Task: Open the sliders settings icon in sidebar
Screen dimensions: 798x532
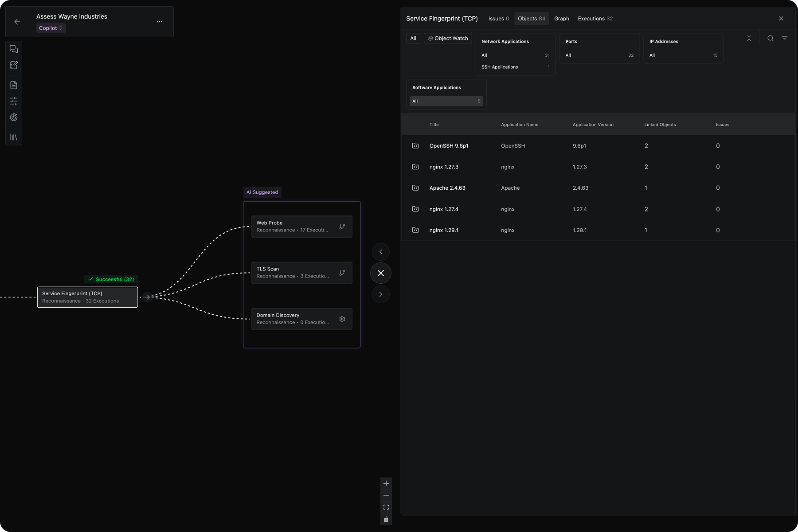Action: 14,101
